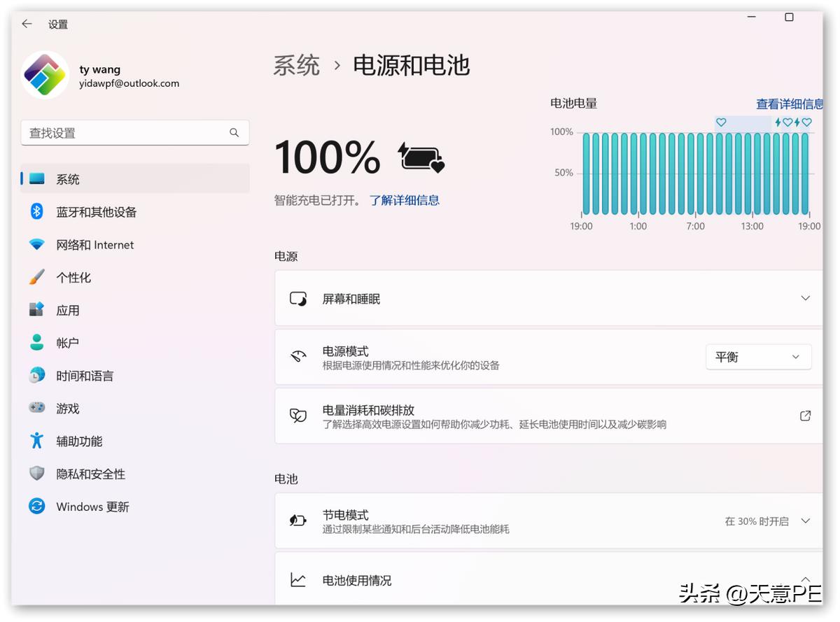Expand 节电模式 options chevron
Image resolution: width=840 pixels, height=622 pixels.
point(805,521)
